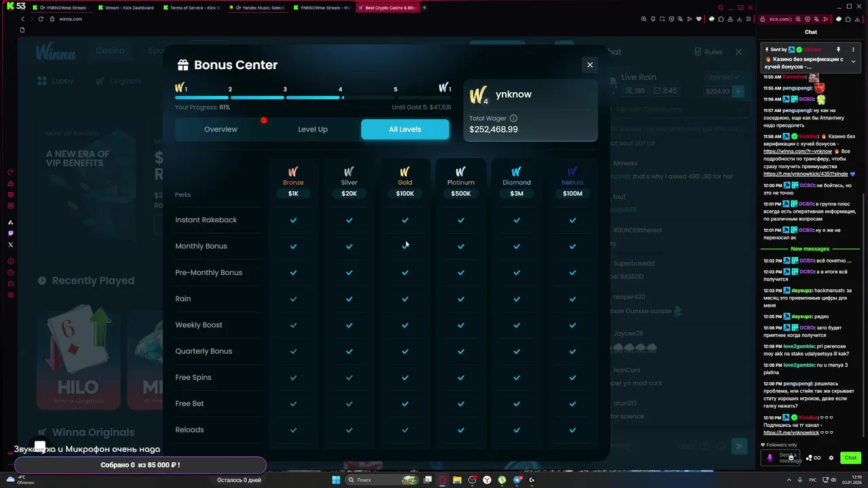Click the Bonus Center gift icon

click(182, 65)
